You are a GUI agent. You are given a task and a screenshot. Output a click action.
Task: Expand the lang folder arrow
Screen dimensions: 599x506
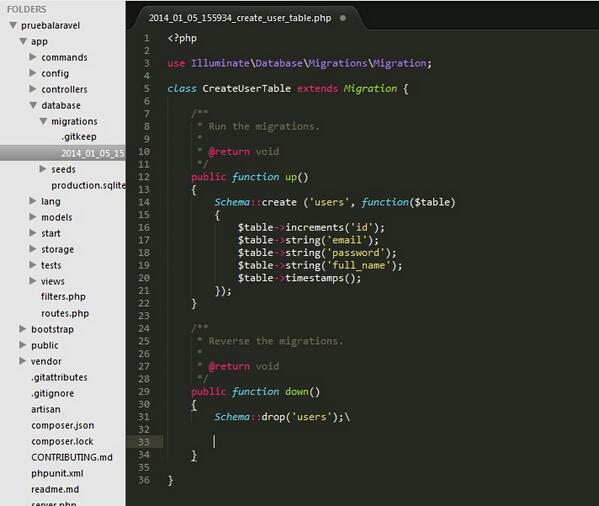point(33,201)
